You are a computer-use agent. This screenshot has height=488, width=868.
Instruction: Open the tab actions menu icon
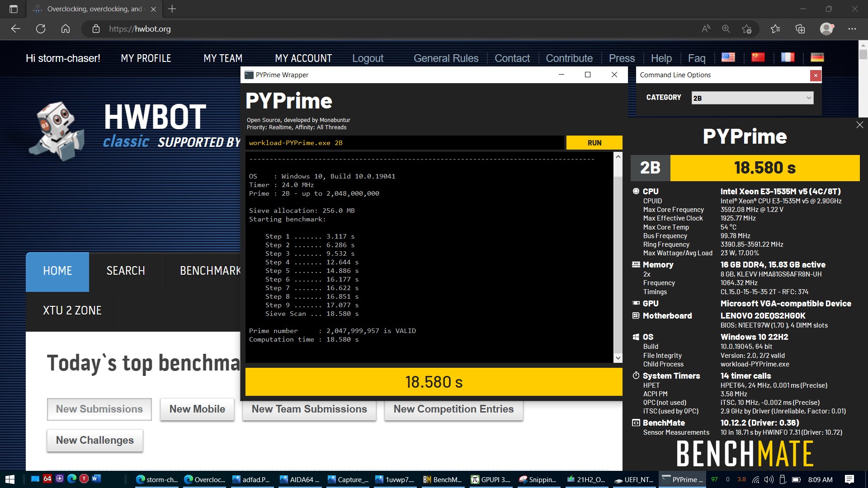pyautogui.click(x=14, y=9)
